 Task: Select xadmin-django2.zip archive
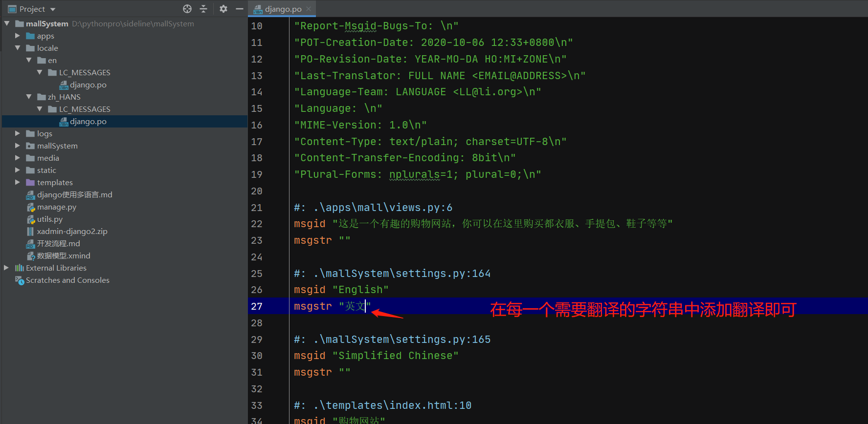[72, 231]
